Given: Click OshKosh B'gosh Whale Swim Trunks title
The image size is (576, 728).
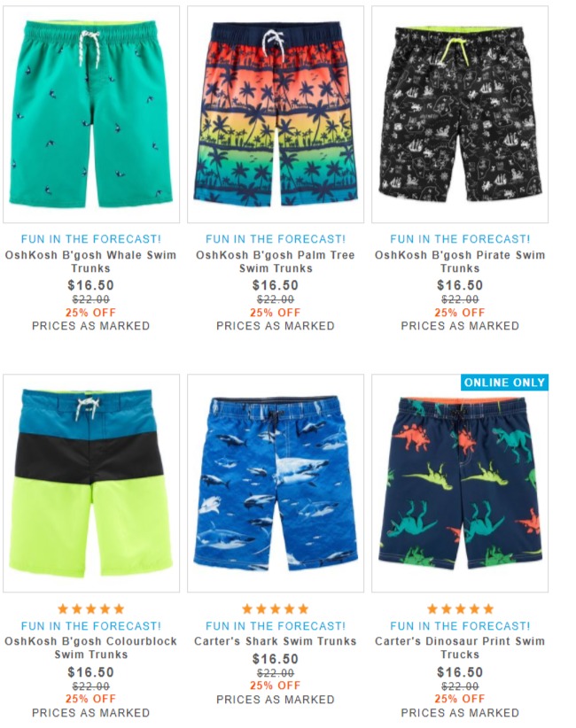Looking at the screenshot, I should click(x=90, y=261).
